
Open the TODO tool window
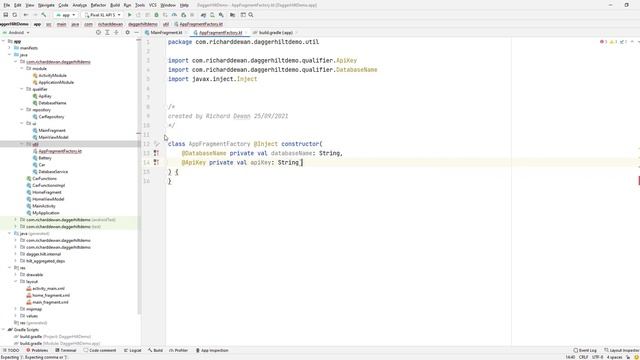tap(11, 350)
